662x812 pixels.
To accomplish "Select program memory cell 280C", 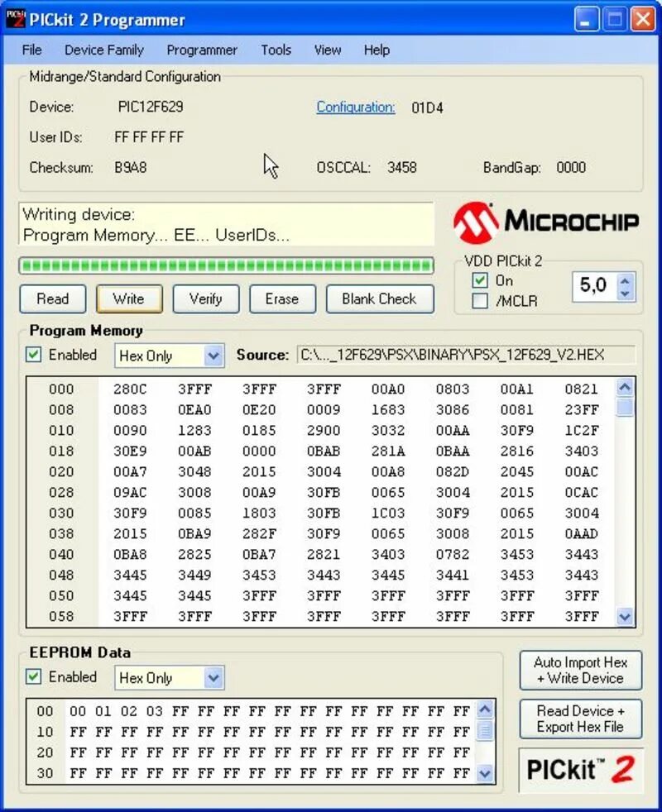I will [x=130, y=389].
